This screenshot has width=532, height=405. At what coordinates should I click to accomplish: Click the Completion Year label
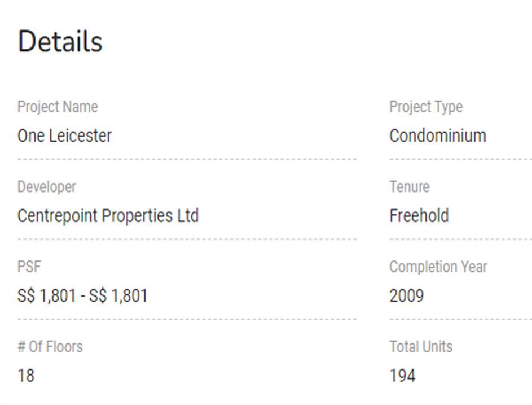(438, 267)
